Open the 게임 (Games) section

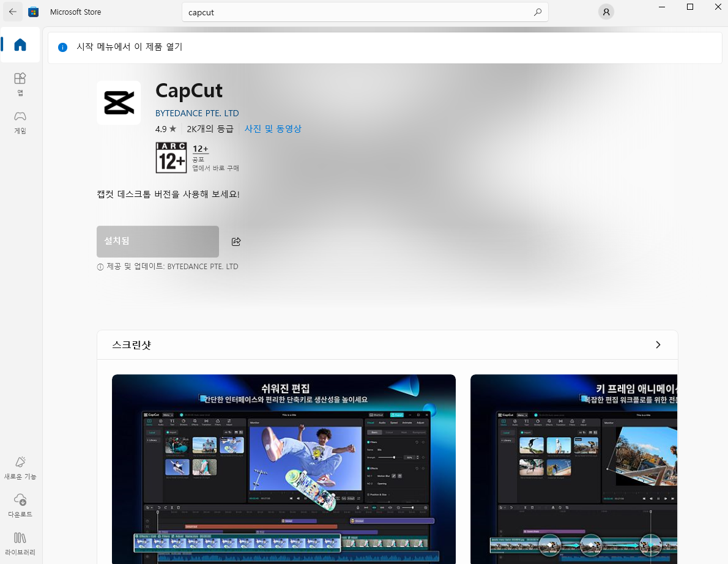[20, 122]
